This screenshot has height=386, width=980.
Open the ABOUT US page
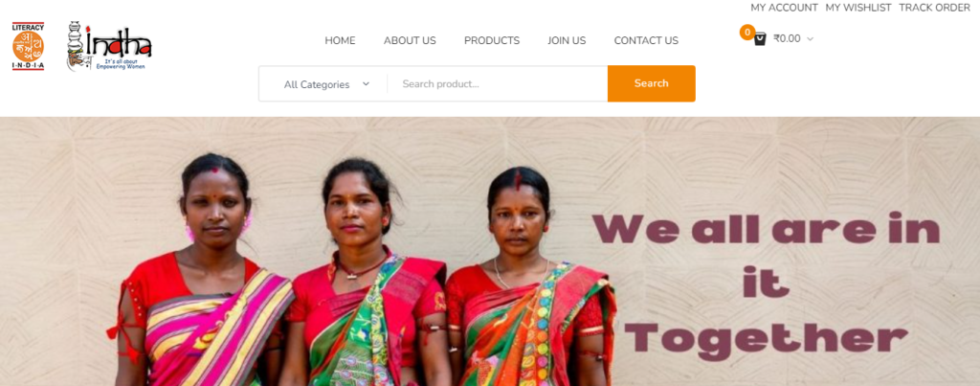(410, 40)
